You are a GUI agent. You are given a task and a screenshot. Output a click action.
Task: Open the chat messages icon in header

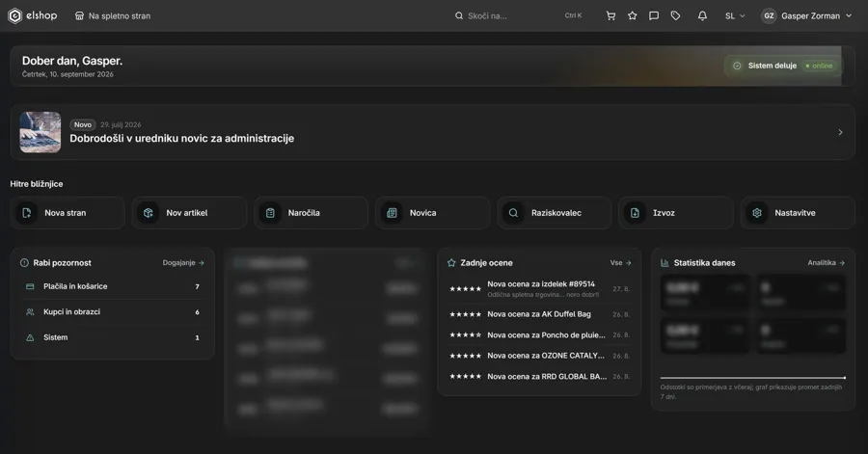654,16
